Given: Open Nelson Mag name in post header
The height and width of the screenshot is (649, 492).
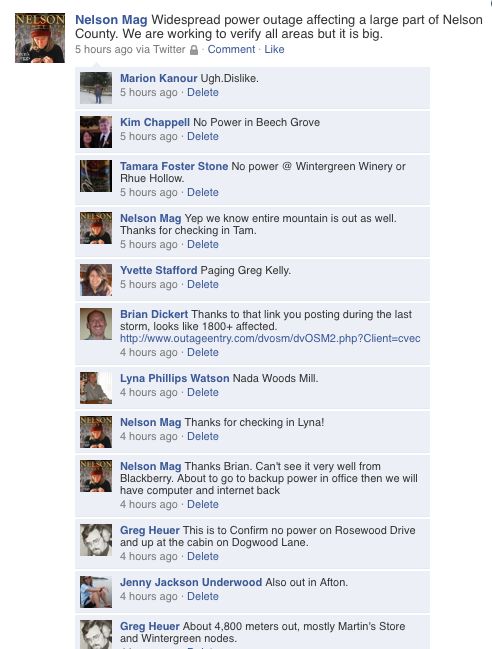Looking at the screenshot, I should [111, 19].
